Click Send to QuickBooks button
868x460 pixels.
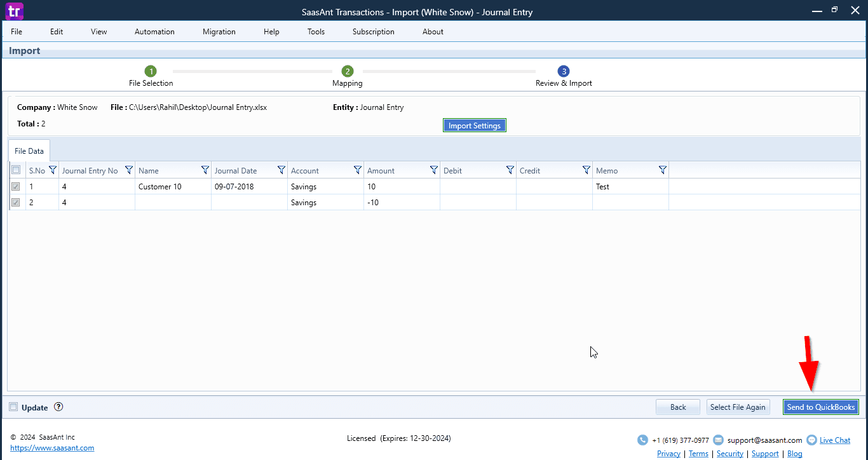click(821, 407)
